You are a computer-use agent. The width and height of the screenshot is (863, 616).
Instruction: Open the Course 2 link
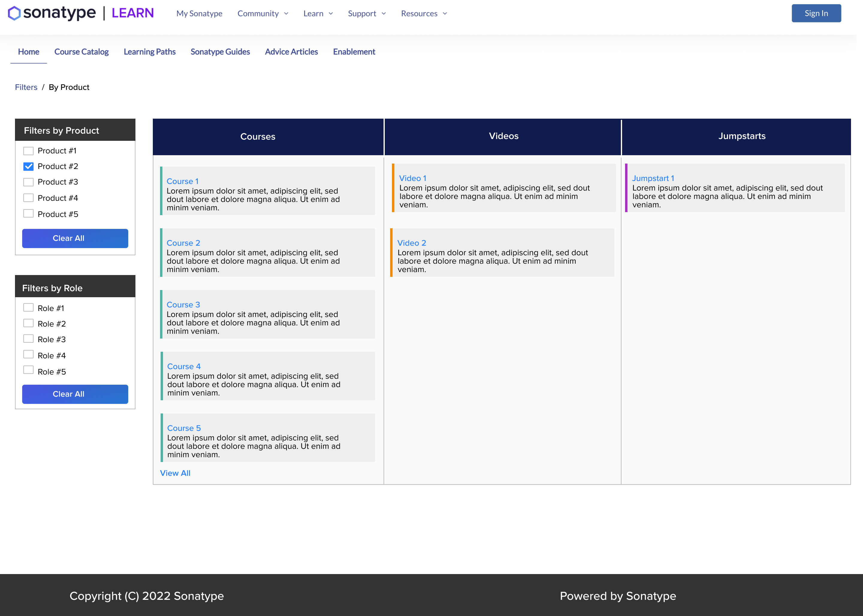(183, 243)
